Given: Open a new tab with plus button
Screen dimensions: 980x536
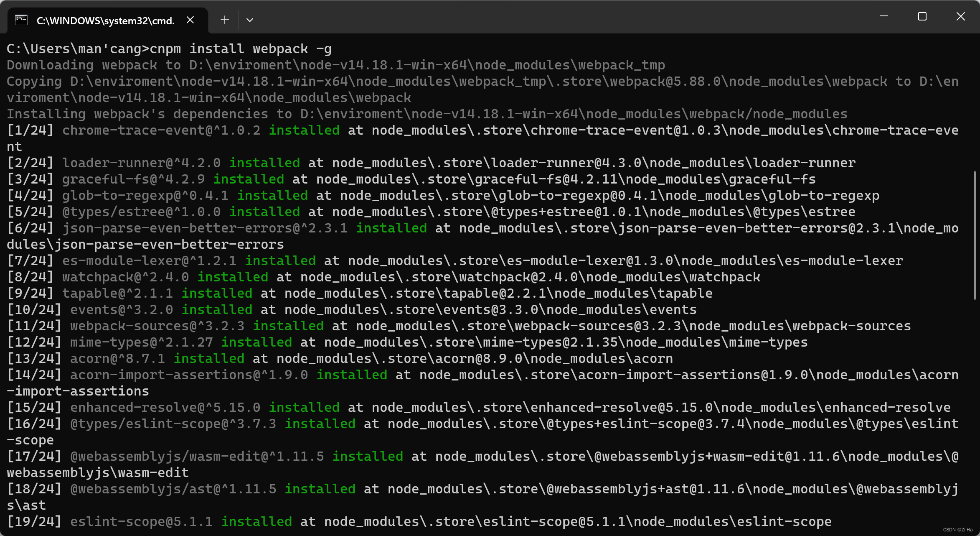Looking at the screenshot, I should 225,20.
